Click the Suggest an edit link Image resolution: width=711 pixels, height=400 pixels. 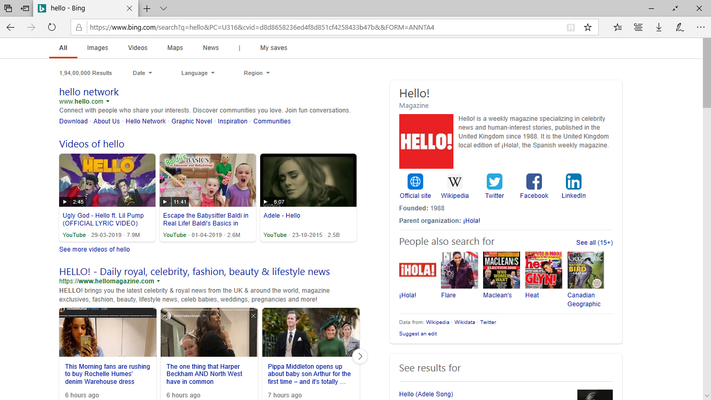pos(418,334)
